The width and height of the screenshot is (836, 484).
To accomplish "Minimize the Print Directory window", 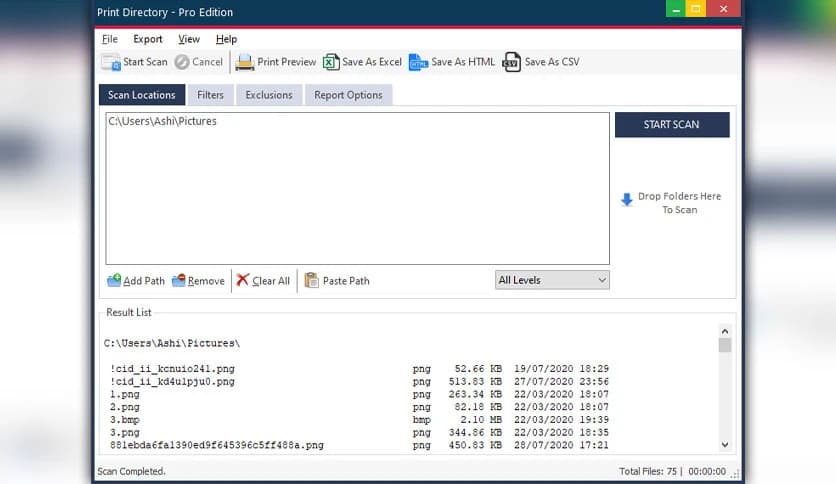I will (676, 9).
